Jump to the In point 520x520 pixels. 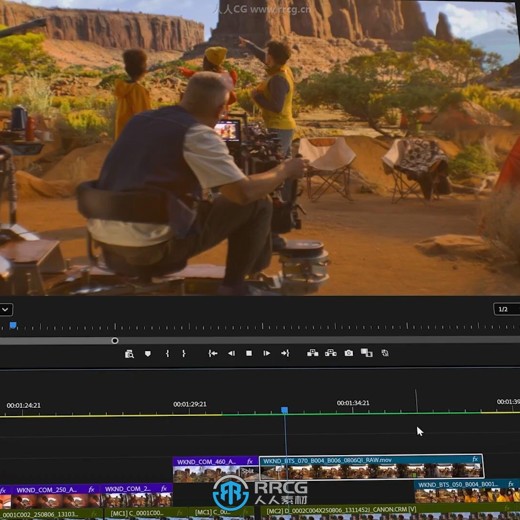coord(213,353)
